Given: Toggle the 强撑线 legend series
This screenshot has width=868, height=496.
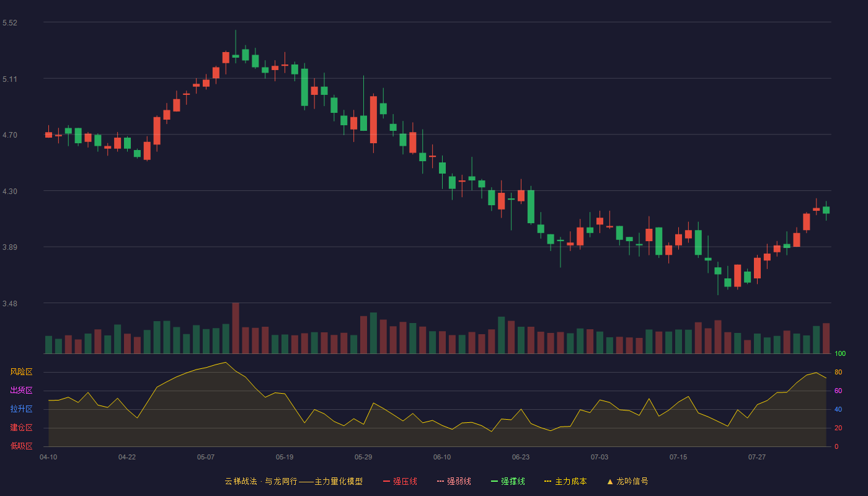Looking at the screenshot, I should coord(508,481).
